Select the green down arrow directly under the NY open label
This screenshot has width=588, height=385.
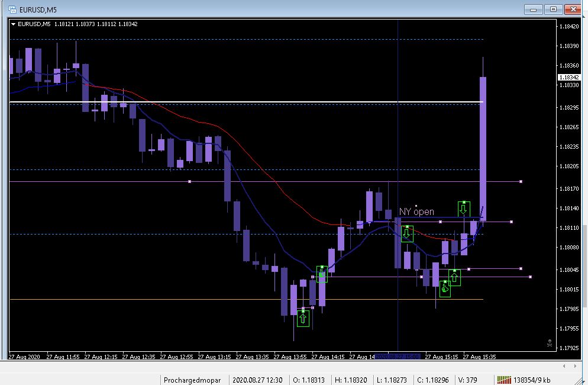click(407, 233)
